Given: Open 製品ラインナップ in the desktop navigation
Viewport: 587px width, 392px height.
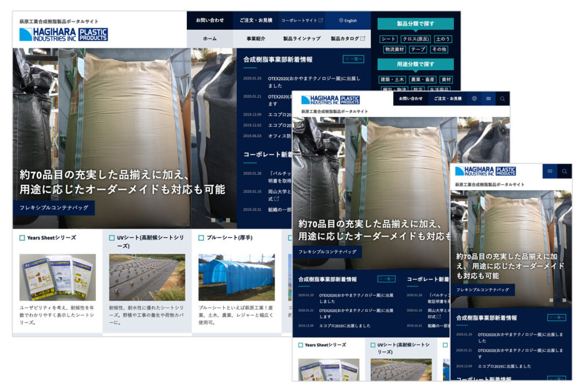Looking at the screenshot, I should click(x=302, y=38).
